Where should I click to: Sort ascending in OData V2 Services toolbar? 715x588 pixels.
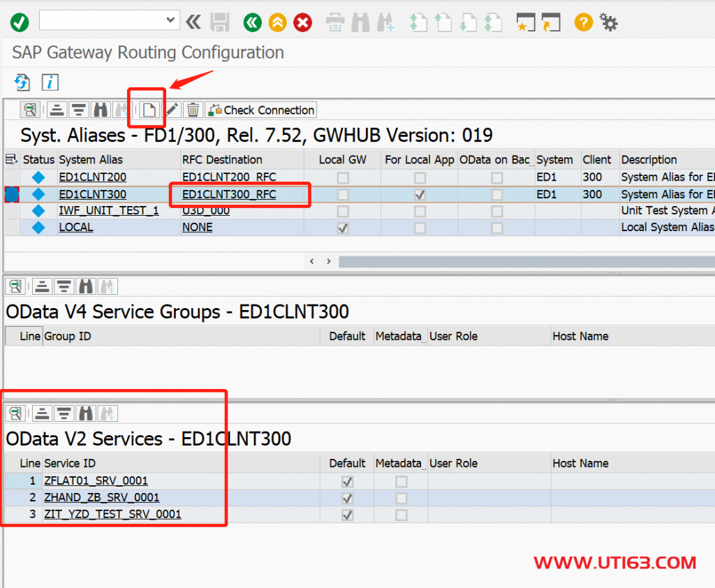42,413
